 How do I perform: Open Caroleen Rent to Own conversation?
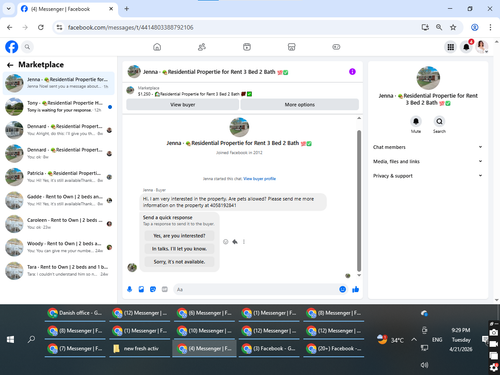pos(59,224)
